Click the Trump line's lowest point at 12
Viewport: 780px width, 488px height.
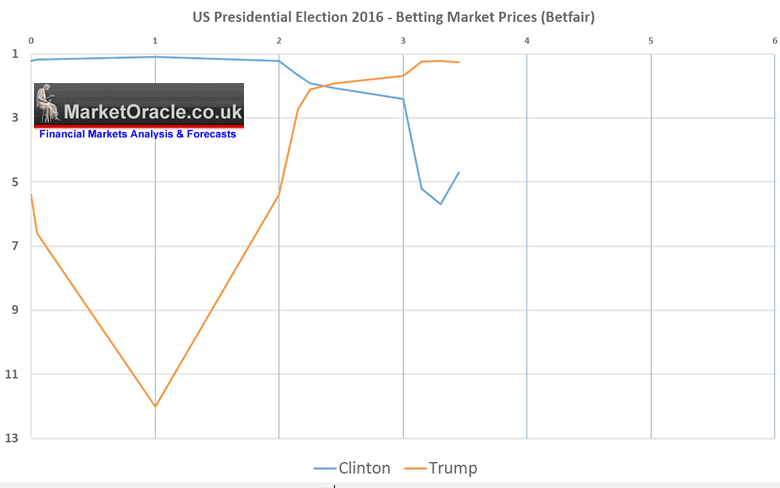point(155,406)
